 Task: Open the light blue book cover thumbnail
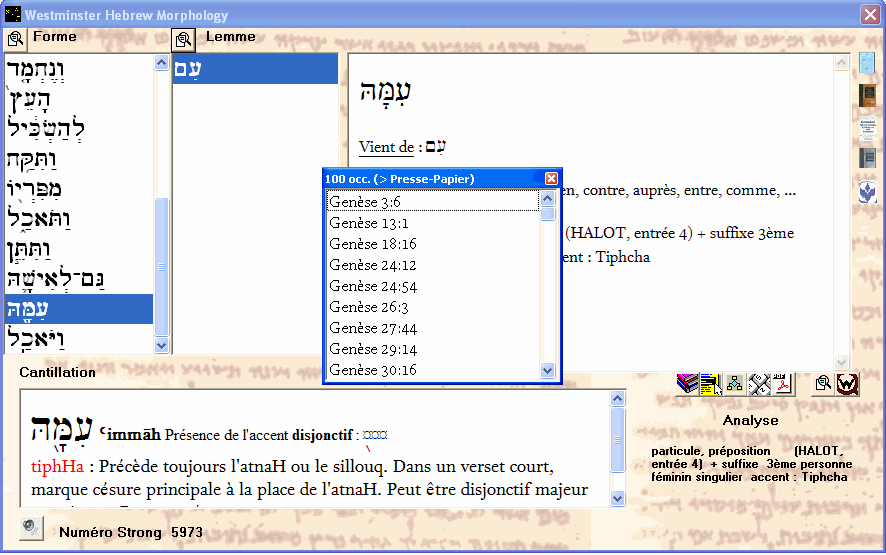tap(867, 63)
